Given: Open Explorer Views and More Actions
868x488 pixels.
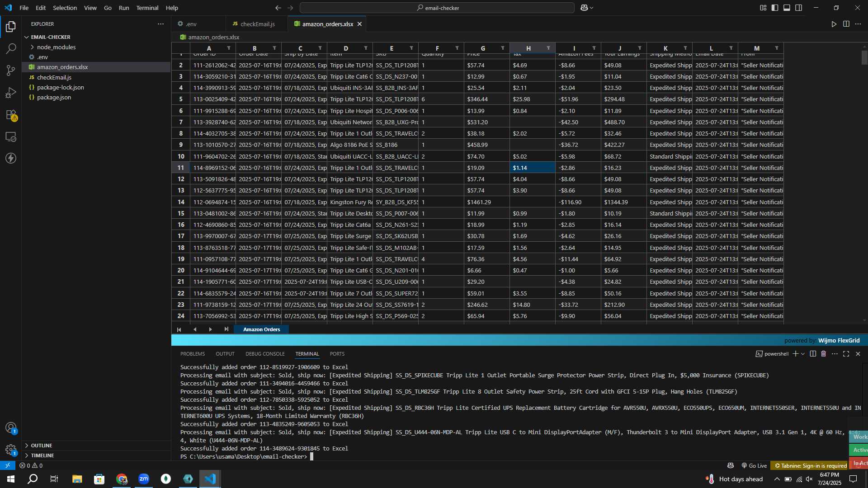Looking at the screenshot, I should pyautogui.click(x=160, y=24).
